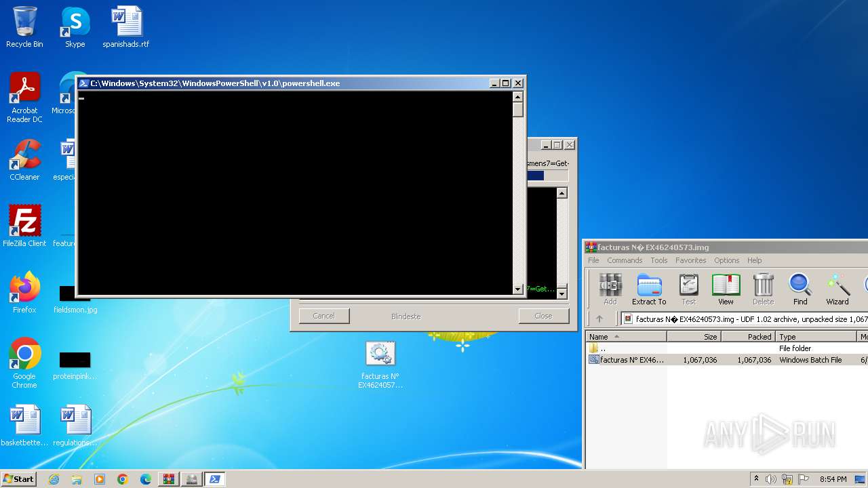
Task: Sort by the Size column header
Action: [x=694, y=337]
